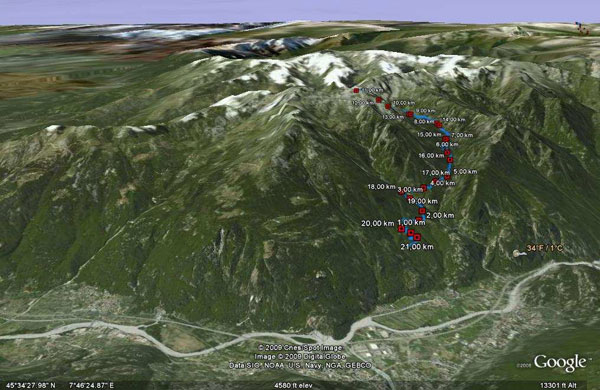600x390 pixels.
Task: Click the 34°F / 1°C temperature label
Action: [545, 248]
